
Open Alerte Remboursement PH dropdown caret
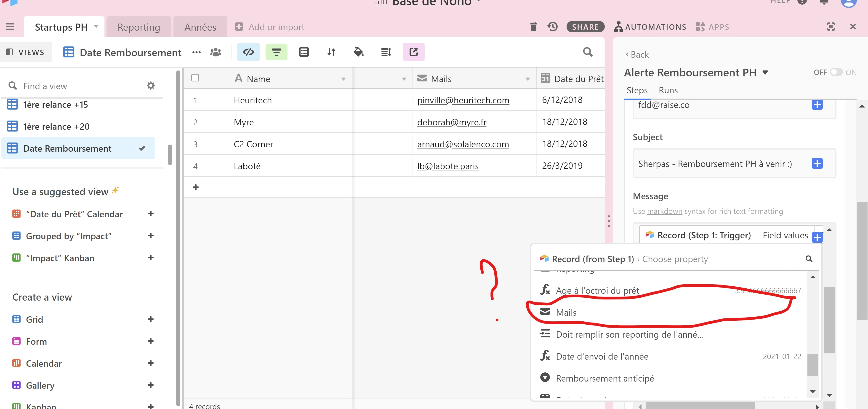tap(765, 73)
